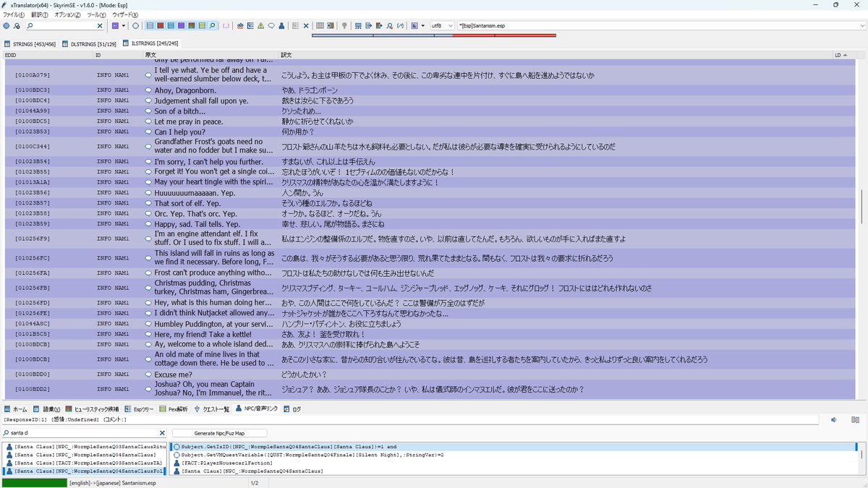Open the Espツリー bottom tab

[x=139, y=408]
